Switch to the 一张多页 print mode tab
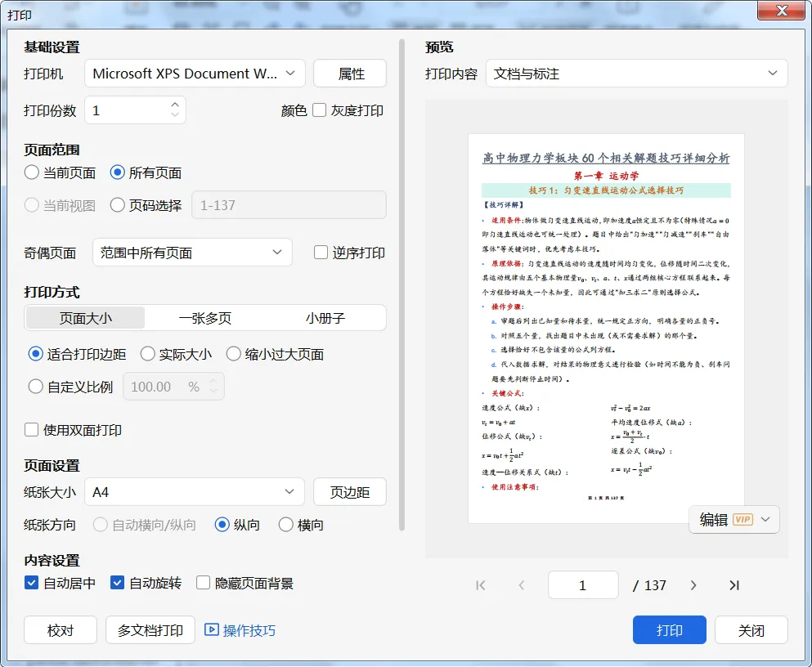Viewport: 812px width, 667px height. pos(205,318)
